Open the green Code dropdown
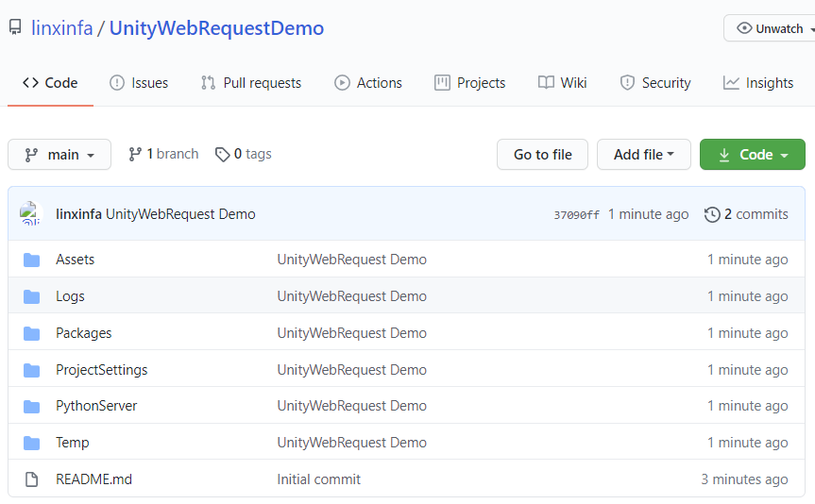815x504 pixels. [x=752, y=155]
